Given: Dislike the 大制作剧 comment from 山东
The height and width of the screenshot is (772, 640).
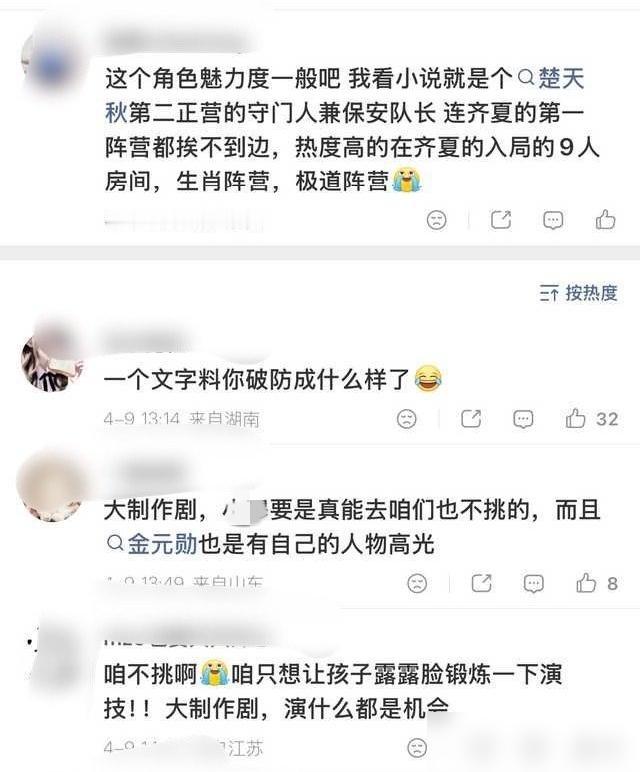Looking at the screenshot, I should coord(417,583).
